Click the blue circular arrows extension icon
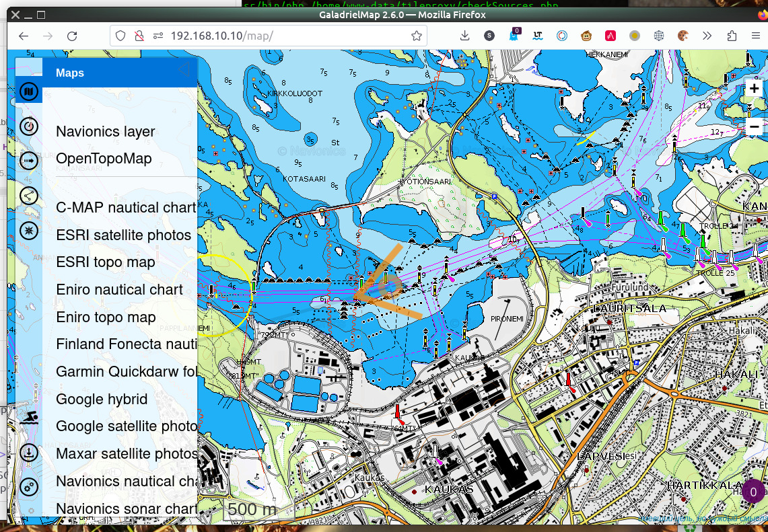 click(x=562, y=36)
